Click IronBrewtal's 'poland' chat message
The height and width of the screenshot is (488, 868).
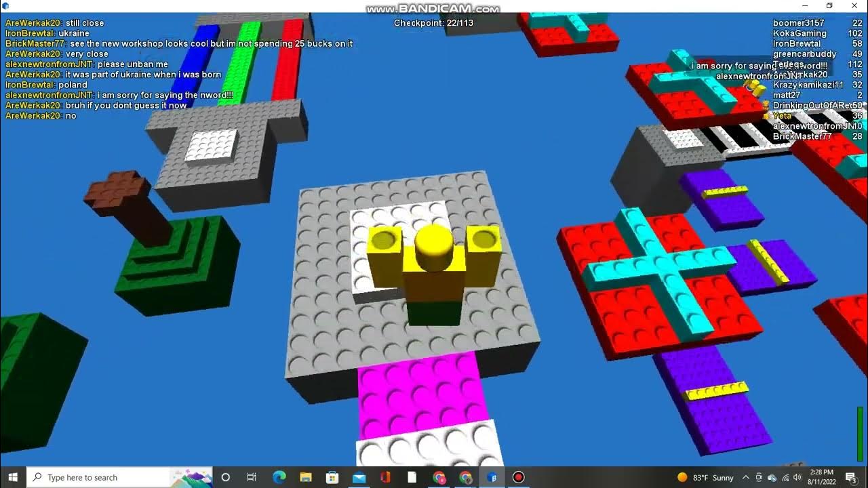(73, 85)
